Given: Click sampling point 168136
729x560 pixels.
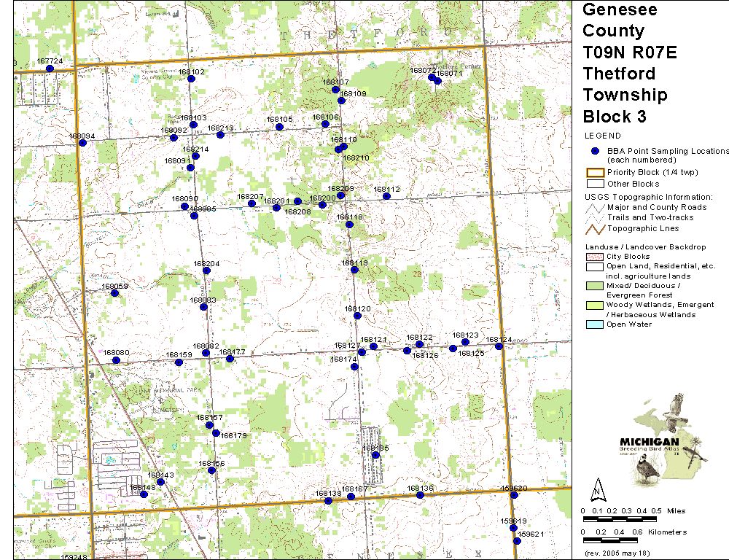Looking at the screenshot, I should tap(420, 495).
